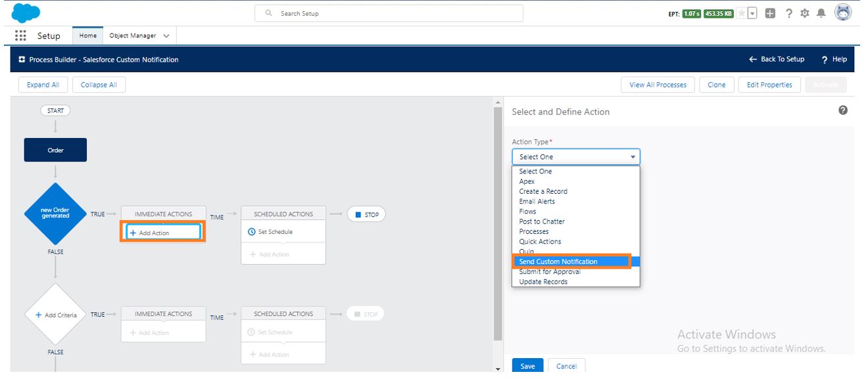Click the canvas vertical scrollbar
The width and height of the screenshot is (868, 387).
tap(497, 223)
